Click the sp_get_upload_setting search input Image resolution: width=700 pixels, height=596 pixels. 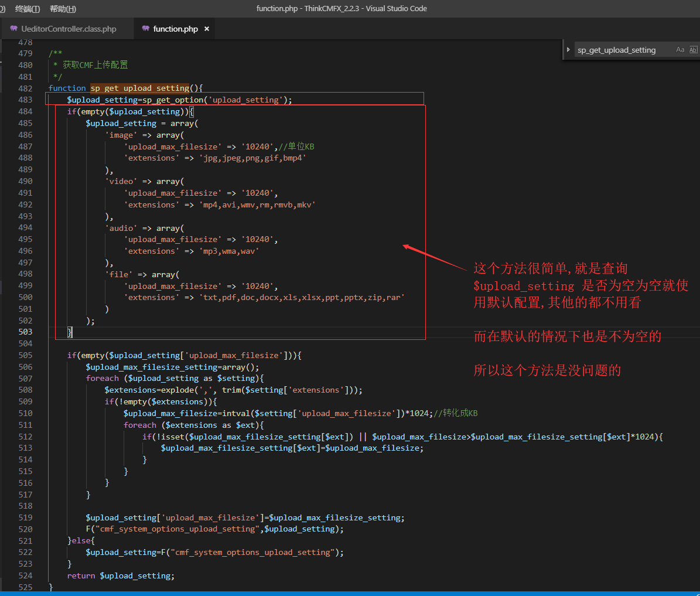click(623, 50)
